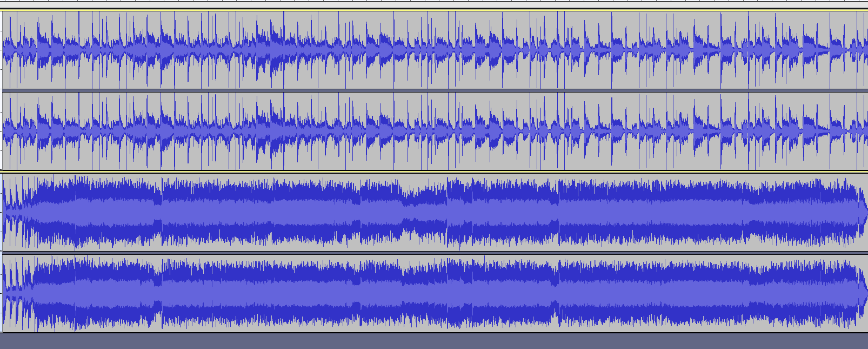Click the vertical scale edge of first track's upper channel
This screenshot has width=868, height=349.
[2, 50]
